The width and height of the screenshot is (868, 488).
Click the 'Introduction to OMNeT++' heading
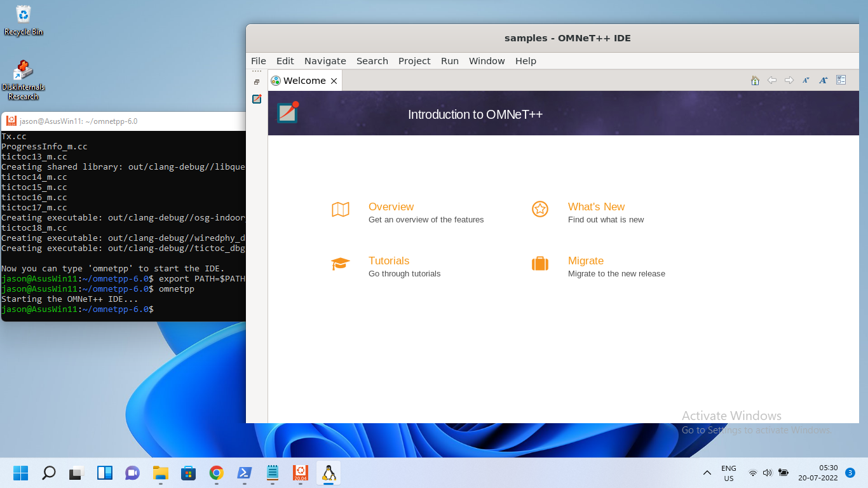(475, 114)
